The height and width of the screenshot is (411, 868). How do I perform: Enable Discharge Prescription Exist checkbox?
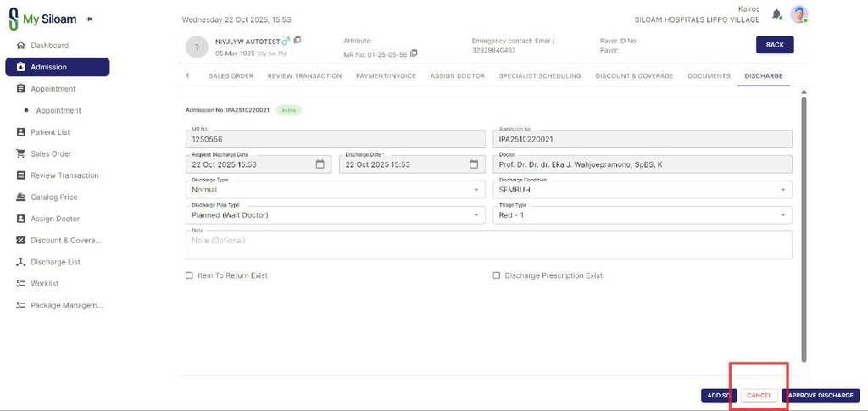497,275
